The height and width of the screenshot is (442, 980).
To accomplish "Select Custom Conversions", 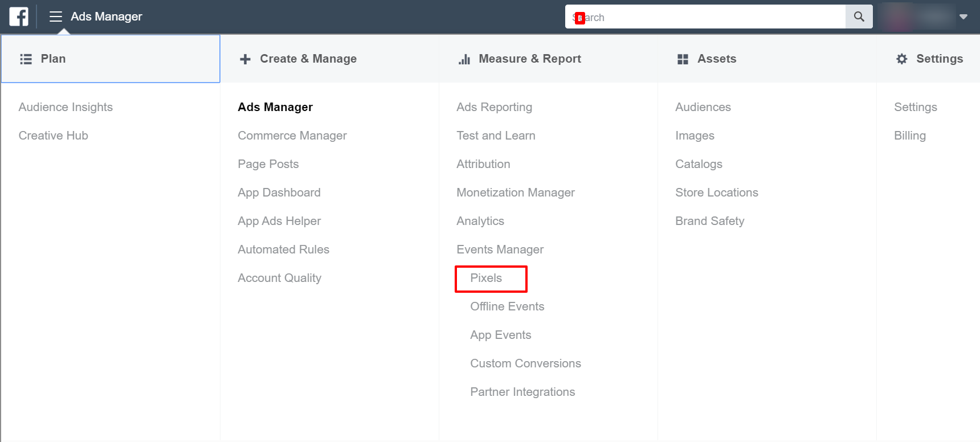I will (x=525, y=363).
